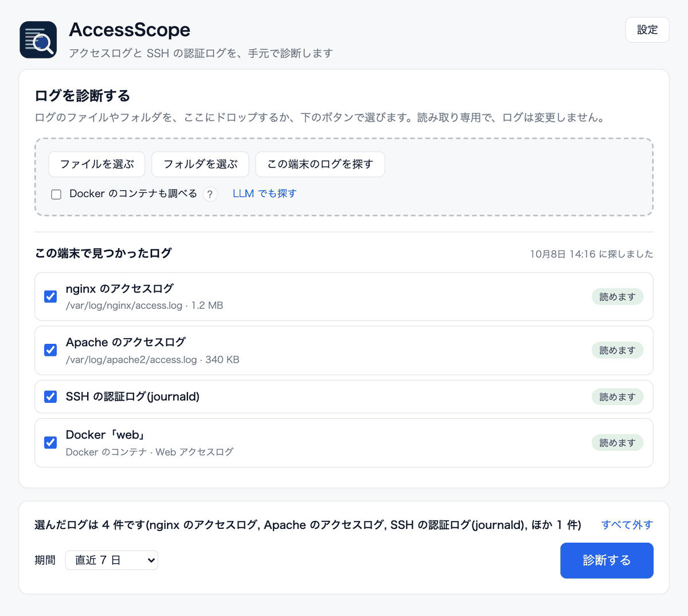Click Docker「web」 title text
Image resolution: width=688 pixels, height=616 pixels.
coord(106,435)
